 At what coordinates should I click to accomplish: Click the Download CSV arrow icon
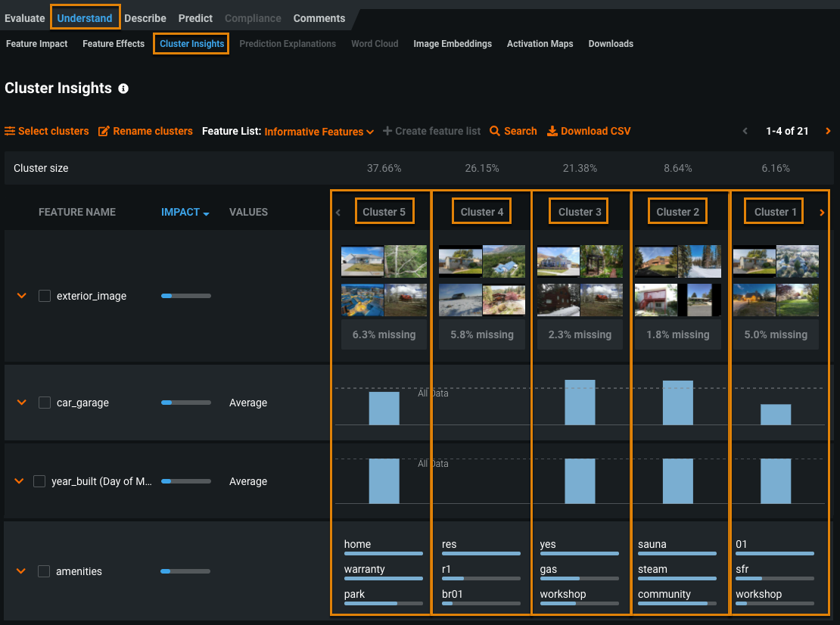coord(552,132)
